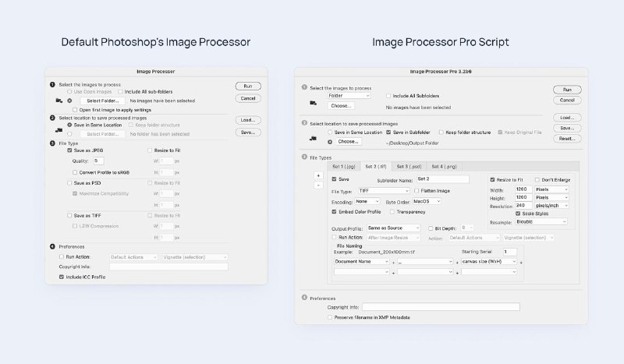Click Cancel in Image Processor Pro
This screenshot has width=624, height=364.
pos(567,101)
